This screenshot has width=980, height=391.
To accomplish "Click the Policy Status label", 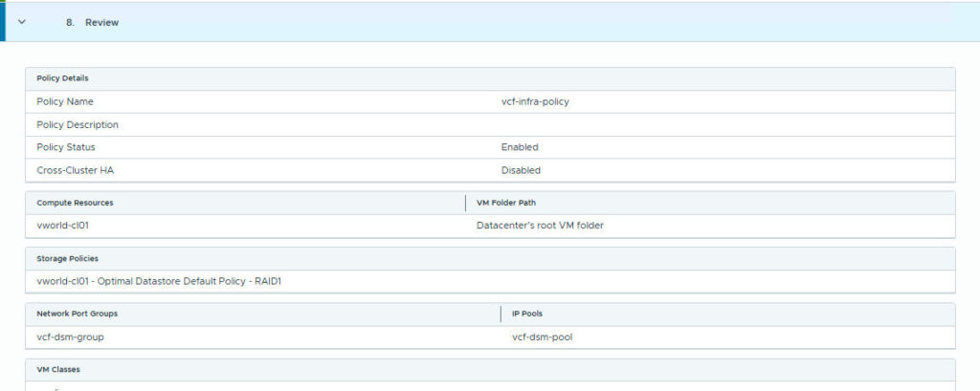I will 66,147.
